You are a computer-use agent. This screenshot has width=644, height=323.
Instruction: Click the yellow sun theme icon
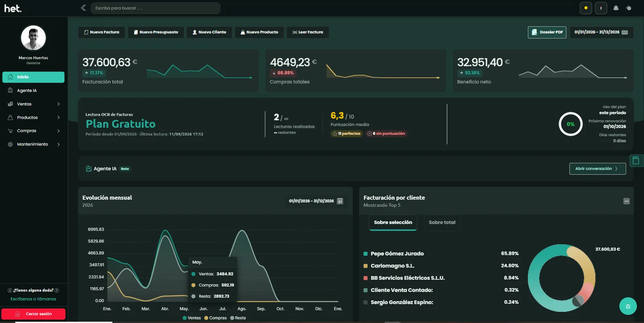(586, 8)
